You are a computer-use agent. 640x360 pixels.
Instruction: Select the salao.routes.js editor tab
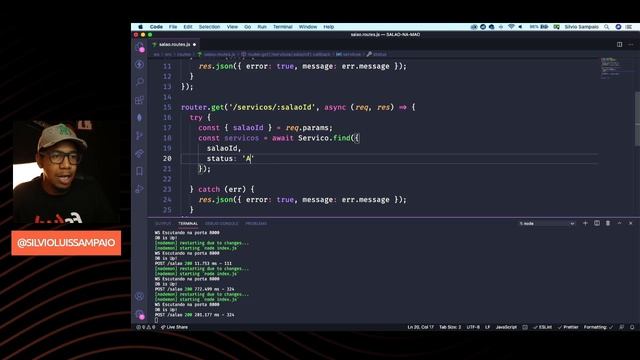click(174, 44)
